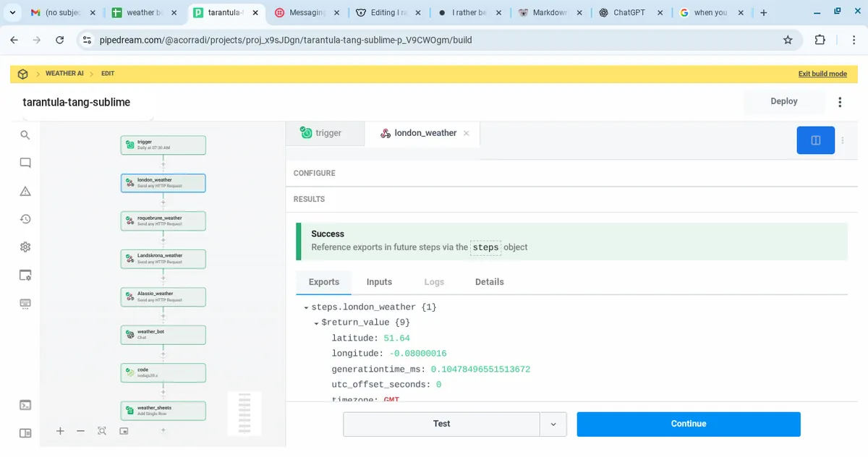Collapse the steps.london_weather tree node

click(306, 308)
